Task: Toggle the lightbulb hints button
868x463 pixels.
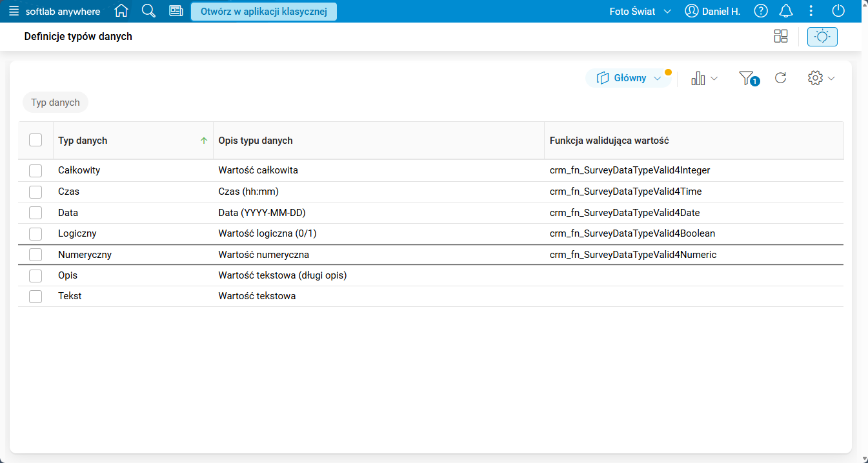Action: [x=822, y=37]
